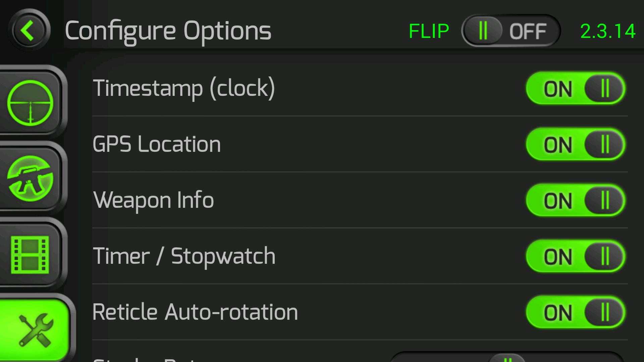This screenshot has width=644, height=362.
Task: Select the Reticle Auto-rotation label
Action: (195, 312)
